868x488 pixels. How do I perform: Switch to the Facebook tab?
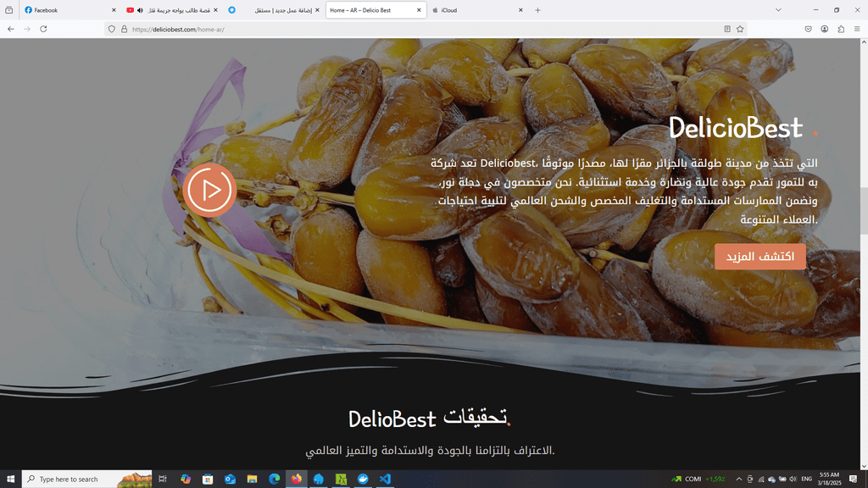pyautogui.click(x=70, y=10)
